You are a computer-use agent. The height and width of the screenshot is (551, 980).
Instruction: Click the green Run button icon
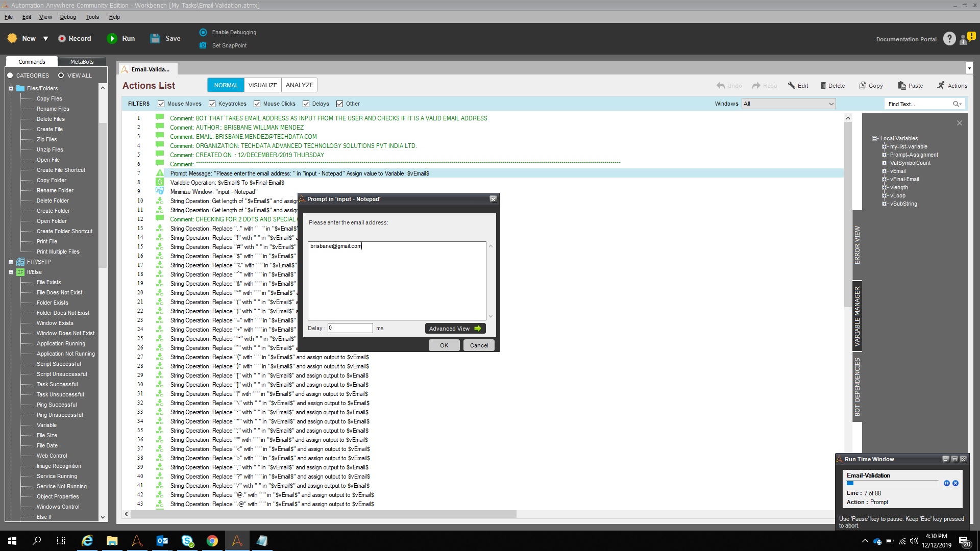(x=112, y=39)
